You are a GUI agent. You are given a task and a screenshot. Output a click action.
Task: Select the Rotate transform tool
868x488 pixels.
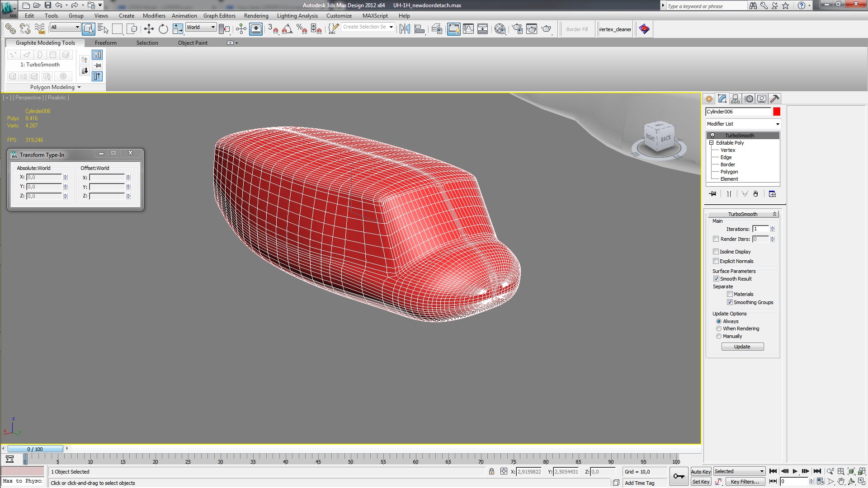tap(163, 29)
